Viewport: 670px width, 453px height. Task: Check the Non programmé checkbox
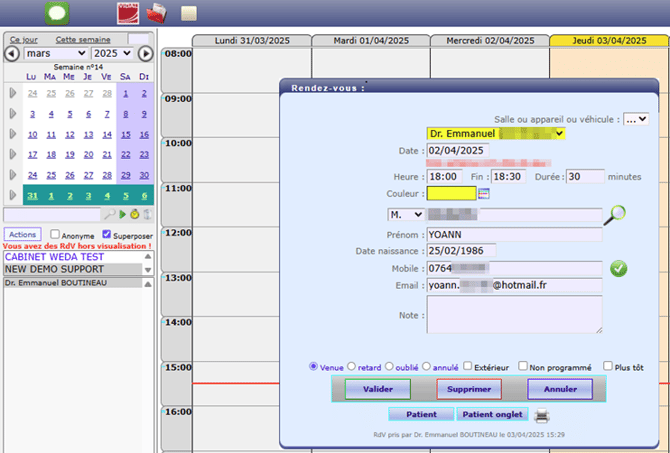523,366
